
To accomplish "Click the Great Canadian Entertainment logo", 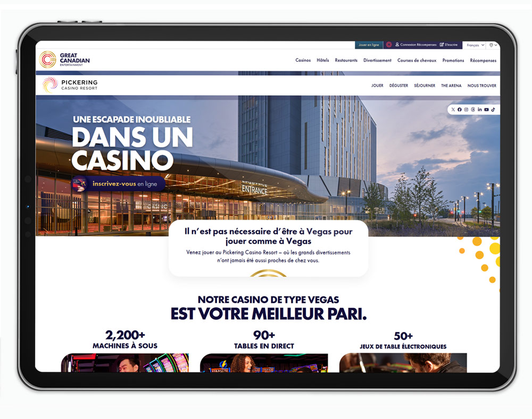I will [x=64, y=60].
